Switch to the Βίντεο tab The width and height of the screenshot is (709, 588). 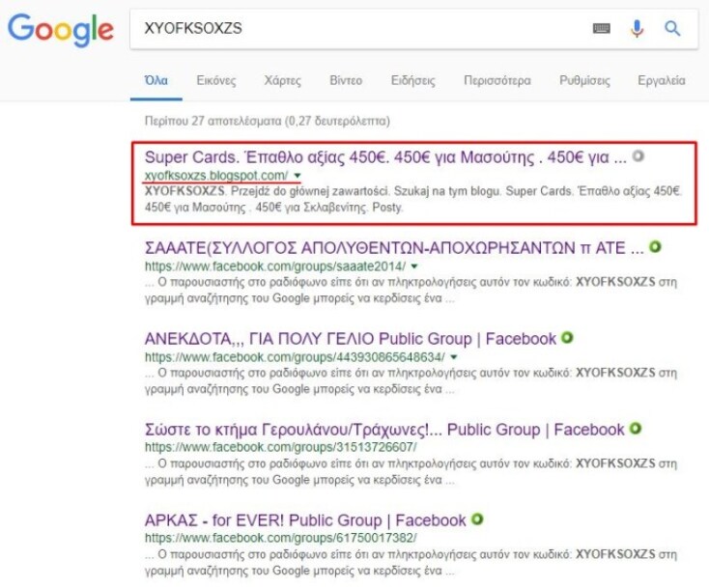coord(345,80)
